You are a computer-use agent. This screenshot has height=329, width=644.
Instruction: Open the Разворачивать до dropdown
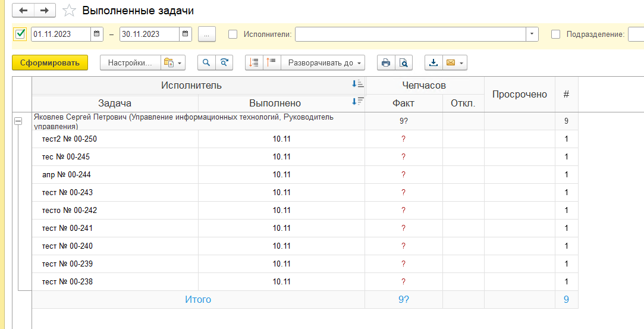pos(323,62)
